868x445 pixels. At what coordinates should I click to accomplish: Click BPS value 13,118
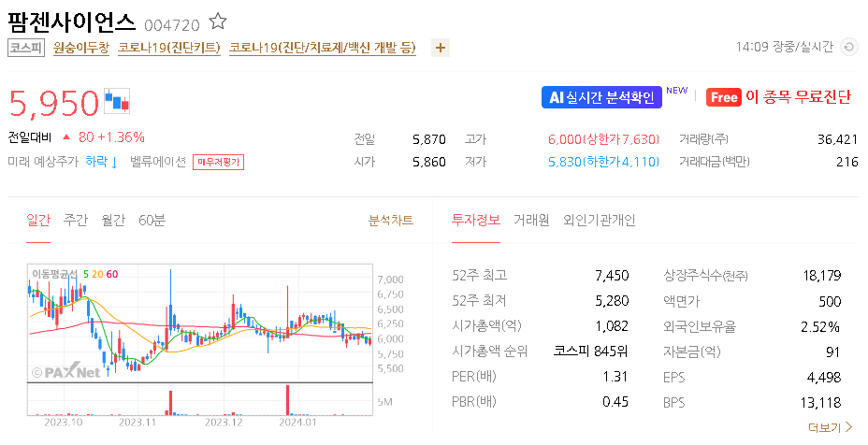pos(821,403)
